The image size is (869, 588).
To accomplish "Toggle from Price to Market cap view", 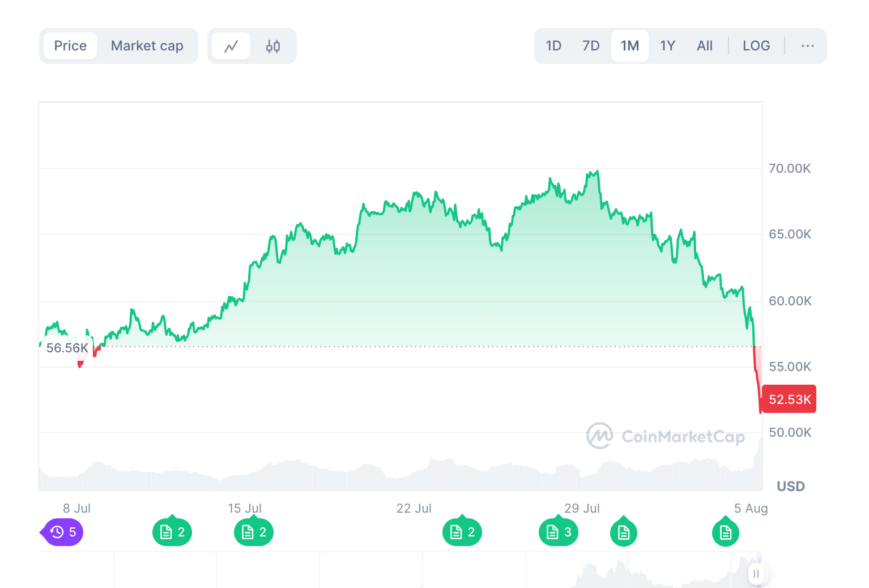I will (x=147, y=46).
